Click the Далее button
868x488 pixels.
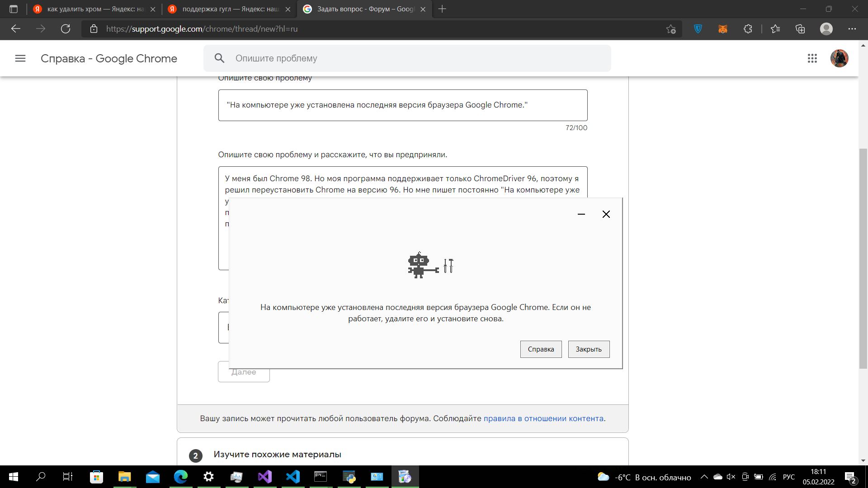pyautogui.click(x=244, y=372)
